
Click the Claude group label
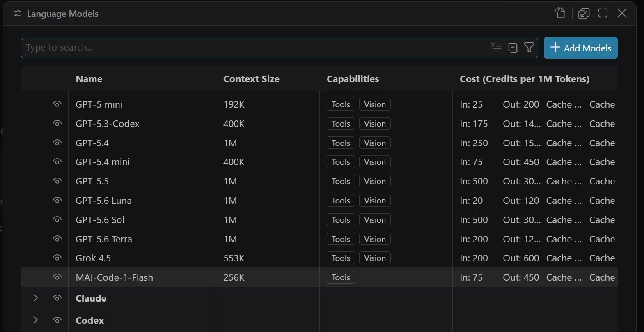(91, 298)
